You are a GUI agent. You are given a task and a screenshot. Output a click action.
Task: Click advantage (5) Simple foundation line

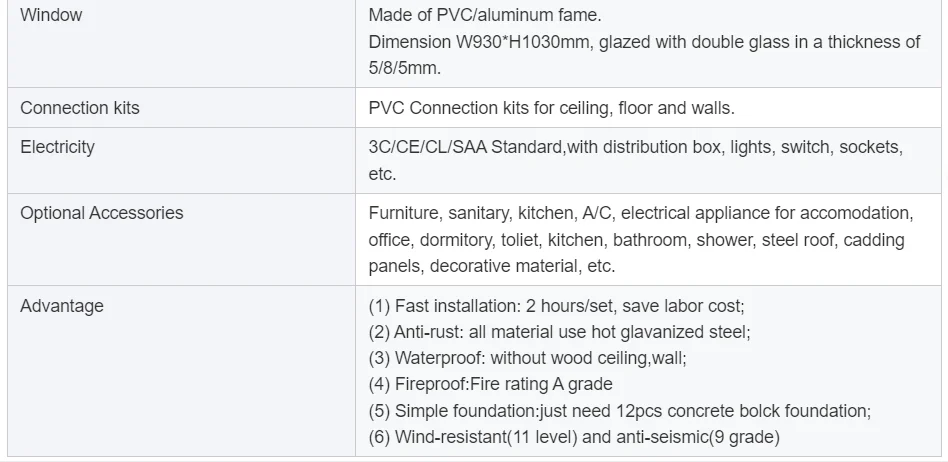pyautogui.click(x=620, y=411)
